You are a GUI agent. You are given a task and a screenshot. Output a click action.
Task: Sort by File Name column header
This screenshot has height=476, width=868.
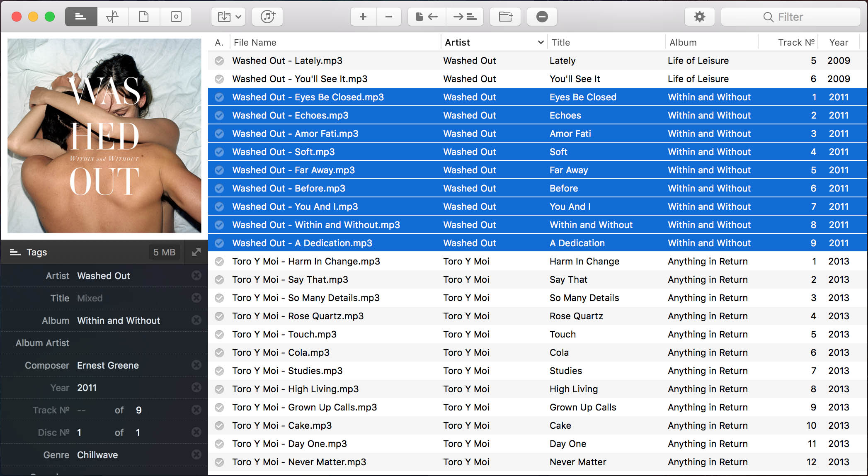coord(335,42)
